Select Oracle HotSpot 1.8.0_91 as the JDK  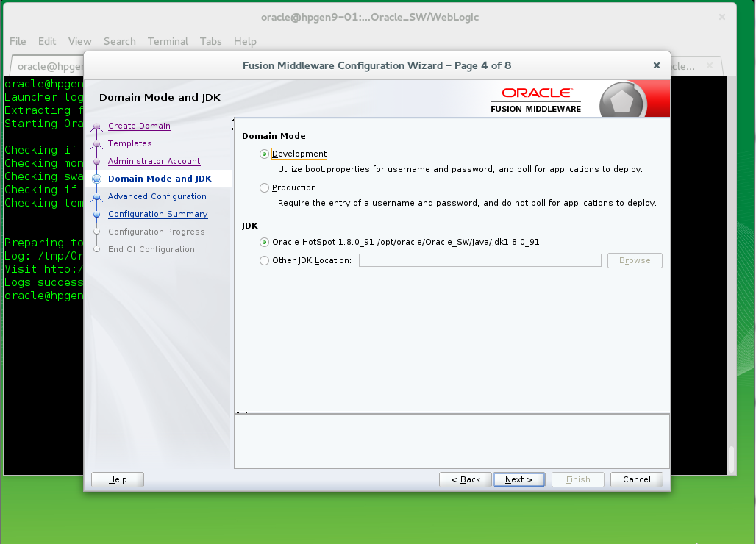tap(263, 243)
